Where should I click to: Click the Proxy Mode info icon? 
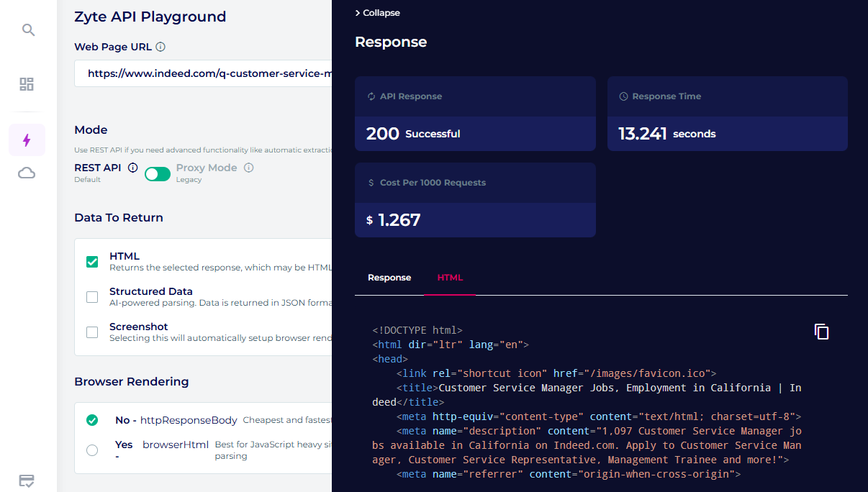pos(248,166)
